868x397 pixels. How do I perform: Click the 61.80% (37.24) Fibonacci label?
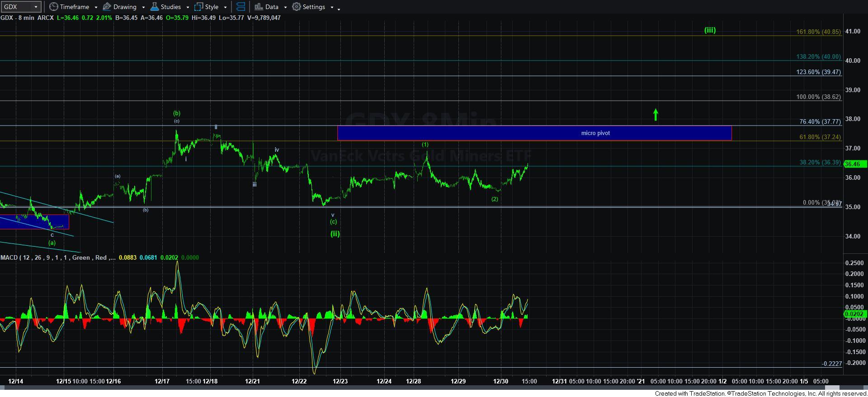tap(820, 137)
